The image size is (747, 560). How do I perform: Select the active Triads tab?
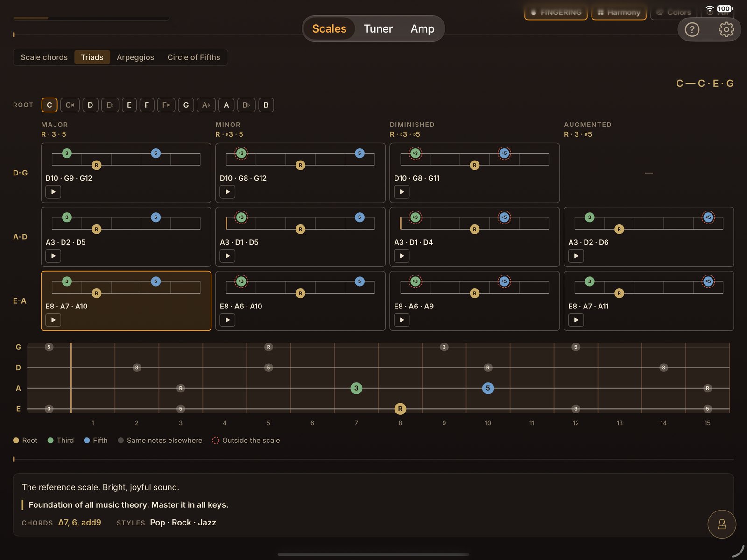pos(92,57)
